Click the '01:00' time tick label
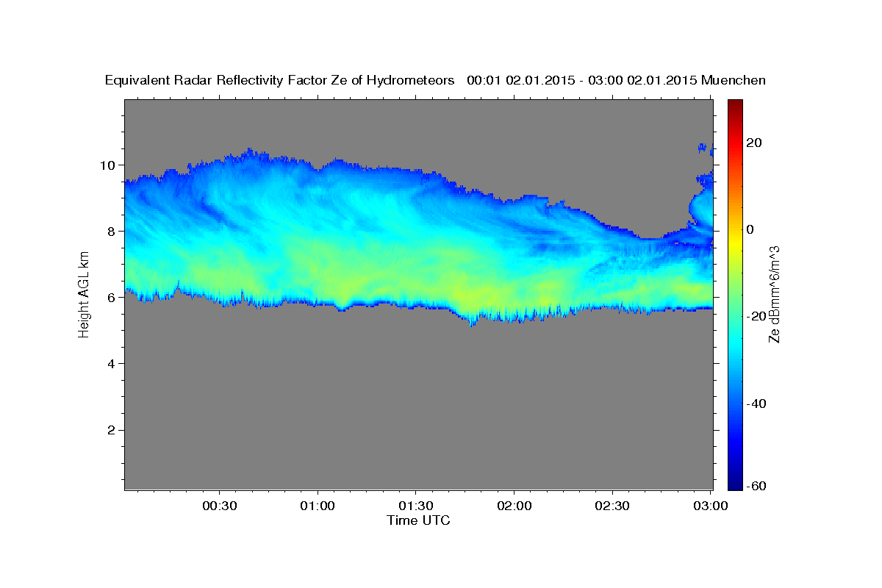Screen dimensions: 882x588 pos(318,506)
